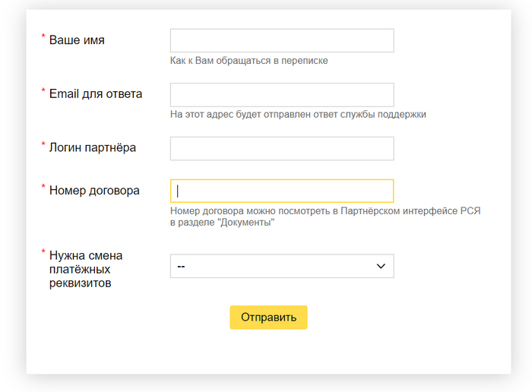
Task: Click the red asterisk beside "Ваше имя"
Action: pyautogui.click(x=43, y=36)
